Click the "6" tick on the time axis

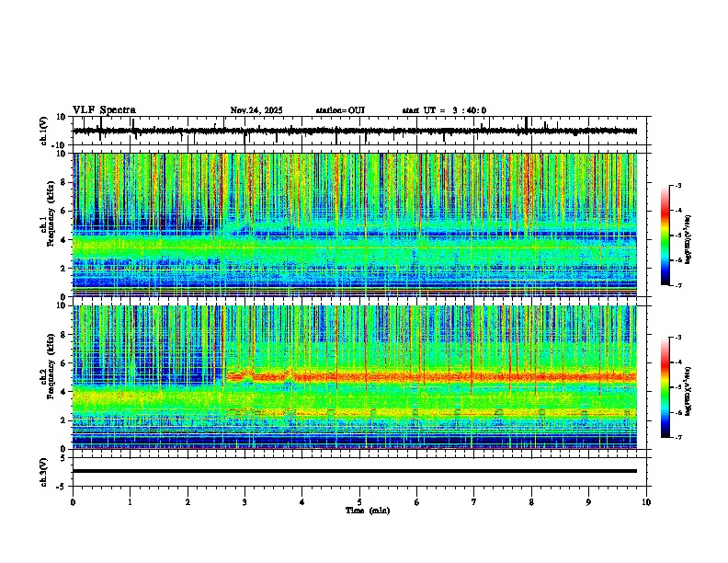coord(417,502)
